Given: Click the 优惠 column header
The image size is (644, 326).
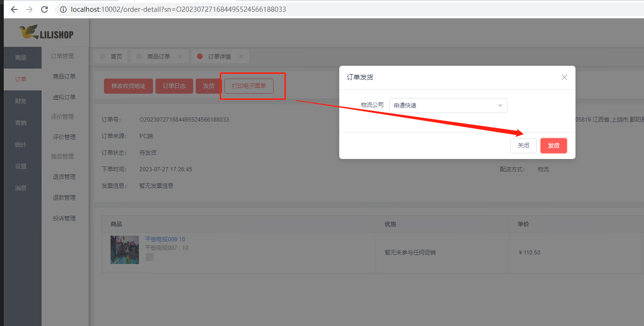Looking at the screenshot, I should [x=390, y=224].
